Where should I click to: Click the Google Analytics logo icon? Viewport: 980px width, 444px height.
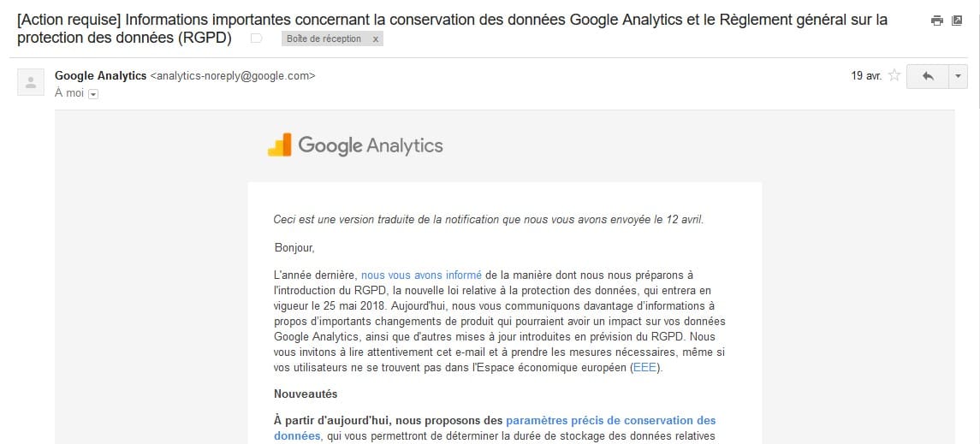279,145
